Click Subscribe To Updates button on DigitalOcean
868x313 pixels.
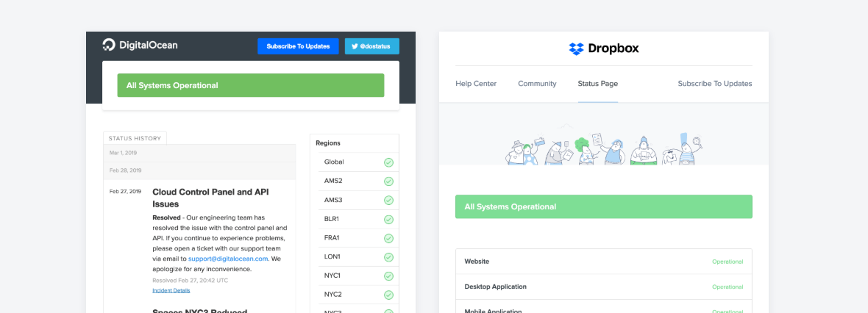click(298, 46)
